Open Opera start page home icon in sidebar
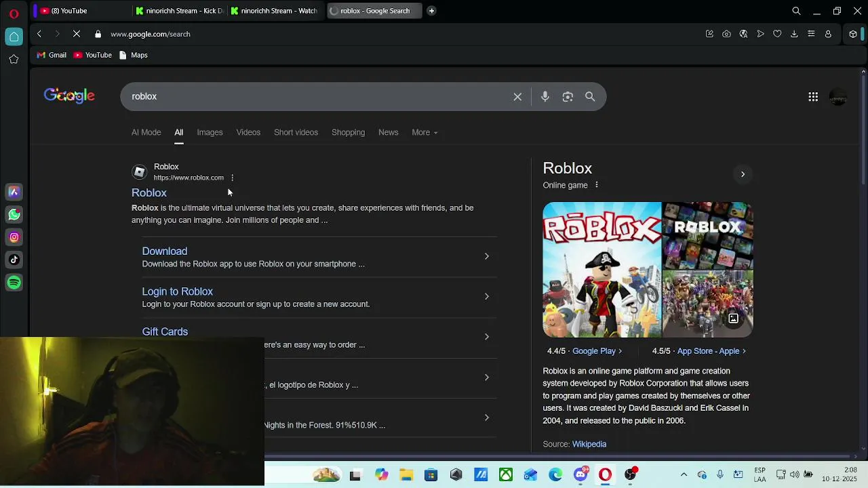 tap(14, 37)
